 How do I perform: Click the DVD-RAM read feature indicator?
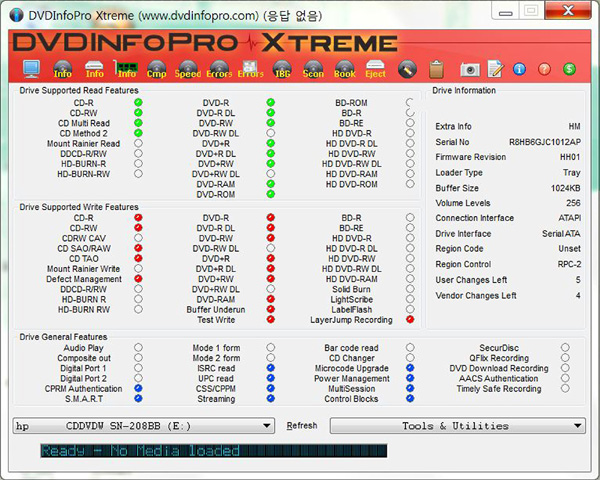(x=271, y=184)
